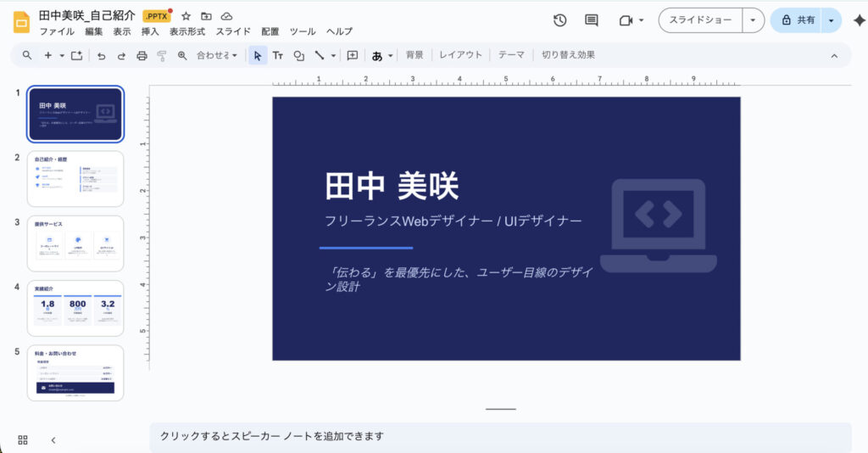Star this presentation document

point(186,16)
